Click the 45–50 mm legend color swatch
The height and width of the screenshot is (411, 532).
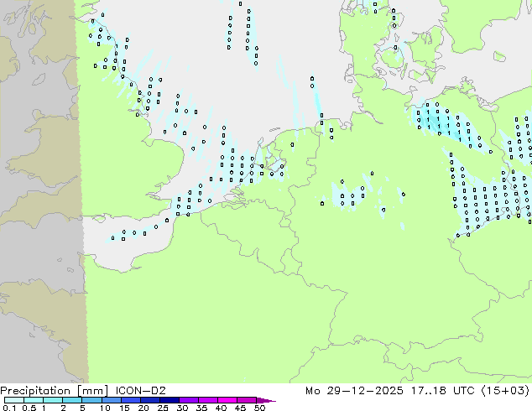pos(247,400)
